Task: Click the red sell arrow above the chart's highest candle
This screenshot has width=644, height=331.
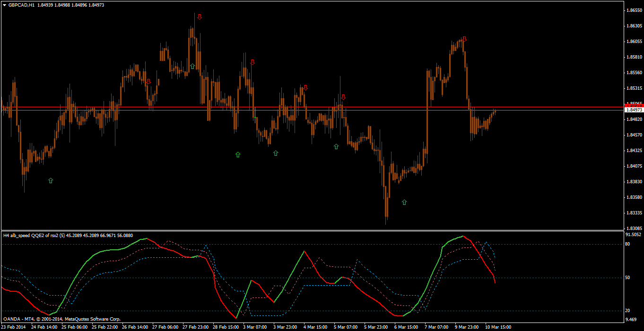Action: pyautogui.click(x=200, y=17)
